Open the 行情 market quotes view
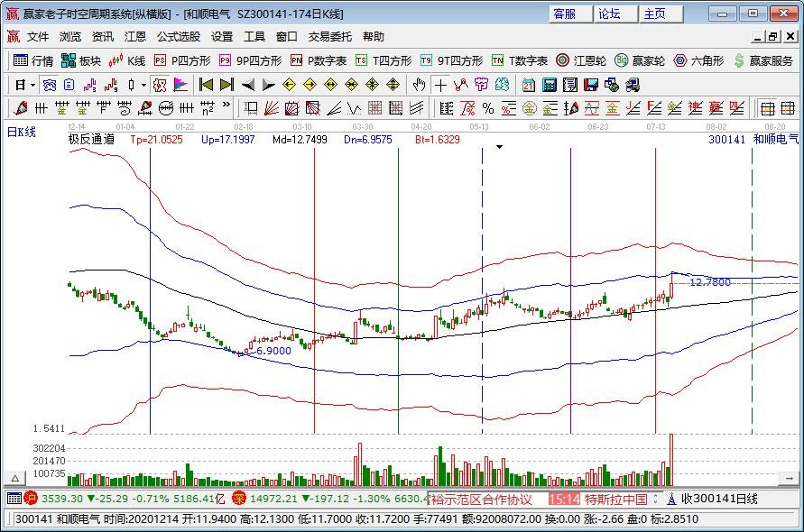This screenshot has height=532, width=804. (33, 60)
